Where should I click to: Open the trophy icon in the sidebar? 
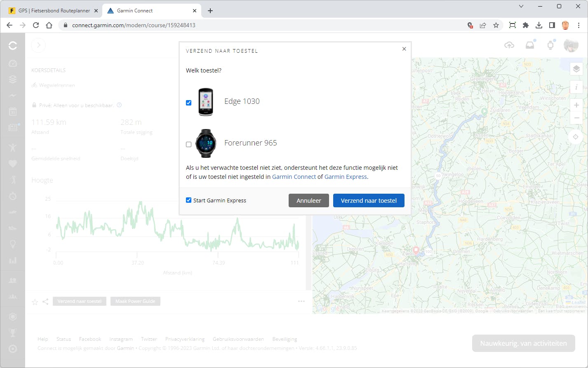(x=13, y=332)
